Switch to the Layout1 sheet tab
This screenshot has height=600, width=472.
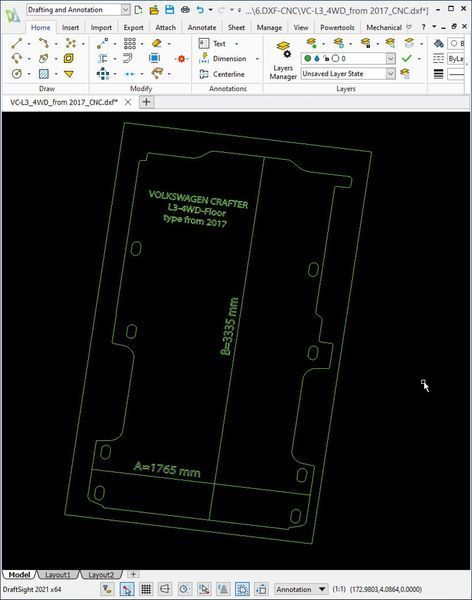pyautogui.click(x=58, y=574)
